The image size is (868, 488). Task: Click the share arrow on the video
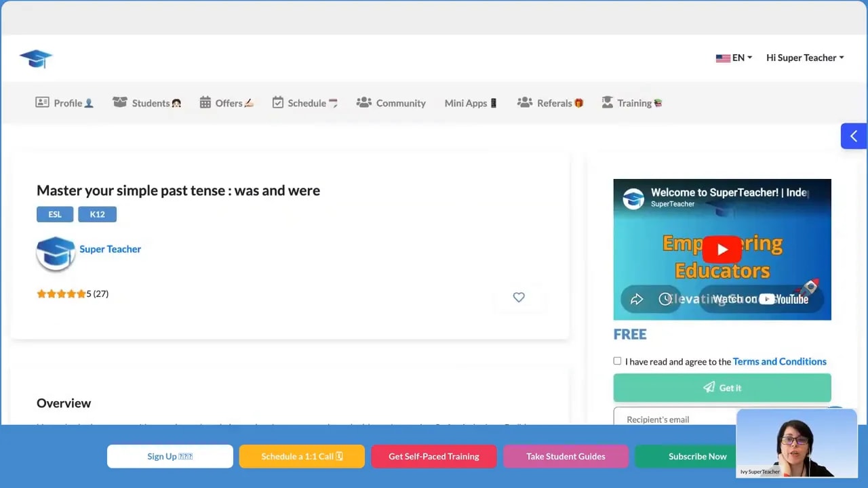636,299
